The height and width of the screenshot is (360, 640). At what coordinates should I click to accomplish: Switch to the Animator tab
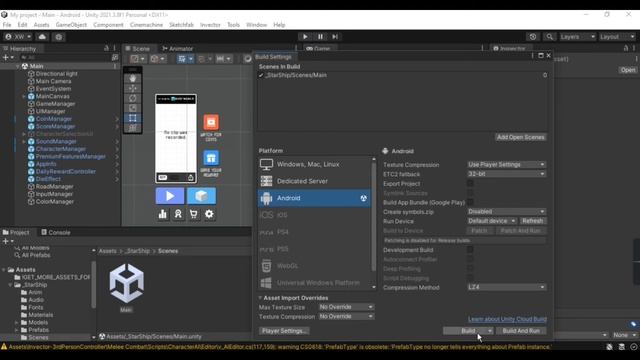click(x=178, y=49)
